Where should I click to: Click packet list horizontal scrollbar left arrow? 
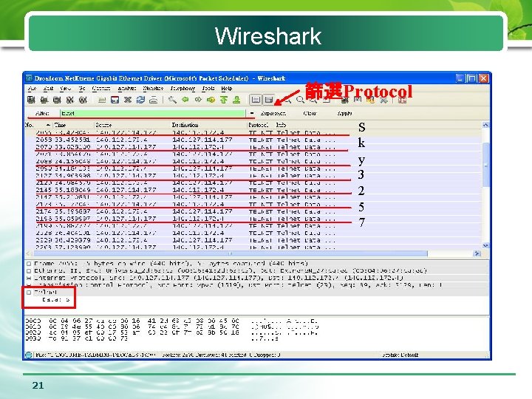point(29,253)
